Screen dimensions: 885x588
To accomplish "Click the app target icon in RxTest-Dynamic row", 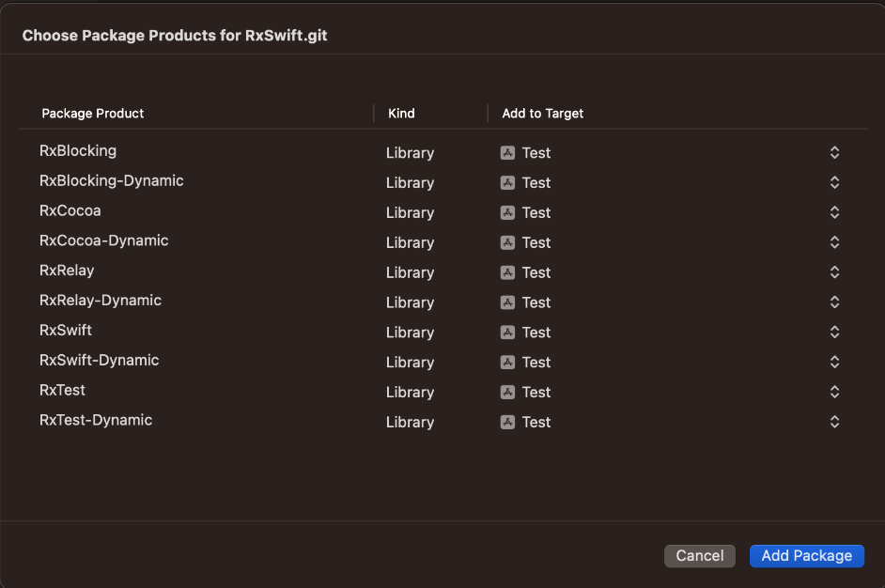I will (507, 422).
